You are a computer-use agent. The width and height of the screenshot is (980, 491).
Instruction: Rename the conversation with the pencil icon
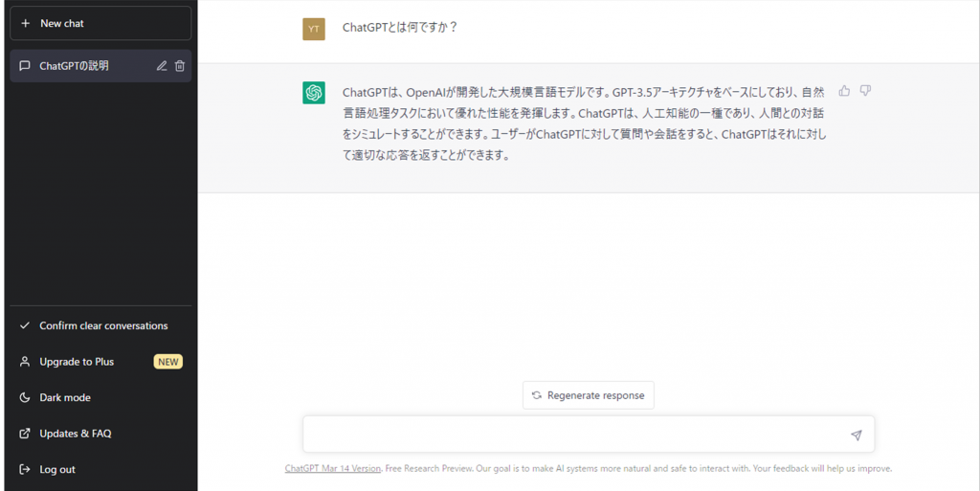point(162,66)
